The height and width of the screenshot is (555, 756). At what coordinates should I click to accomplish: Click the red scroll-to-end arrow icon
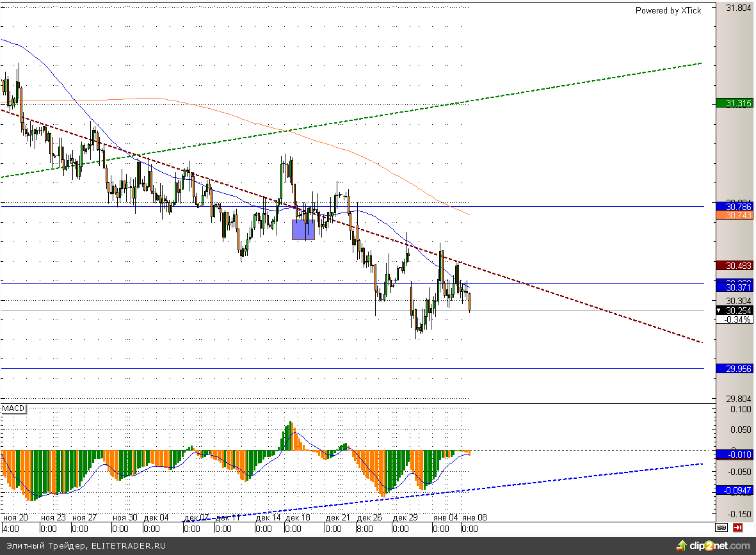coord(738,528)
